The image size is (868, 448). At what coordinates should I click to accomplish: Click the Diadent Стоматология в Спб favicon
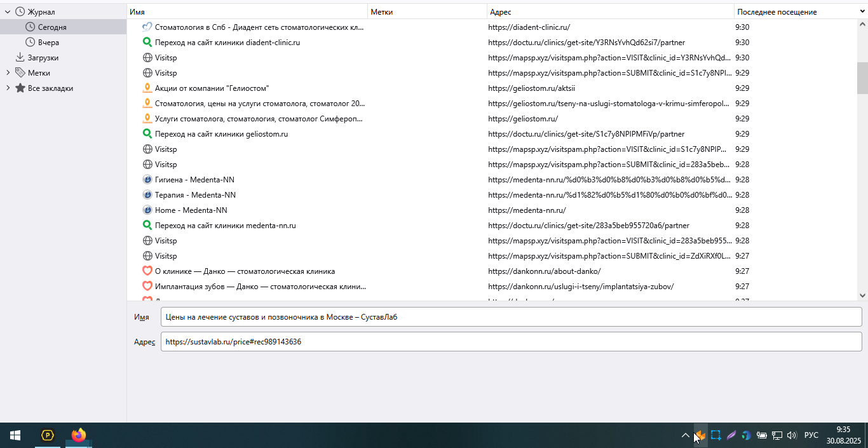click(147, 27)
